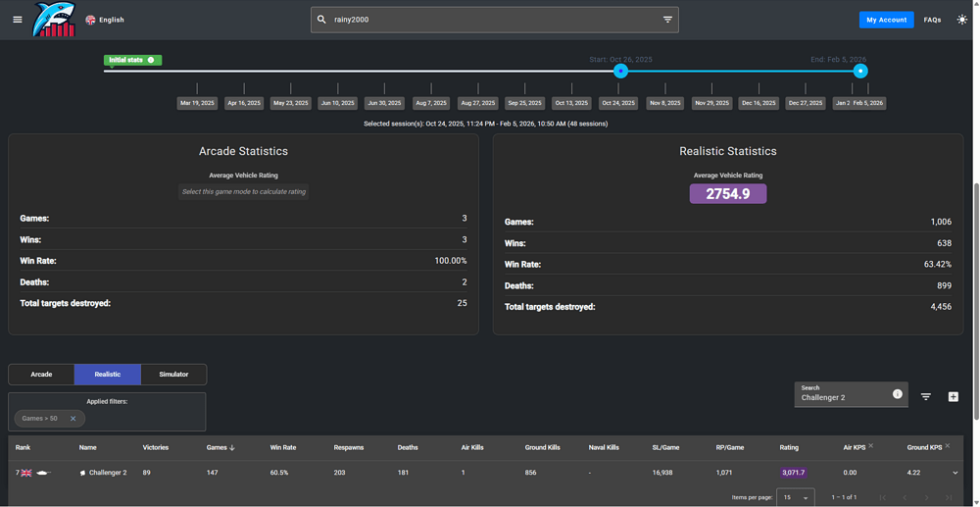980x507 pixels.
Task: Click the add column plus icon
Action: point(953,397)
